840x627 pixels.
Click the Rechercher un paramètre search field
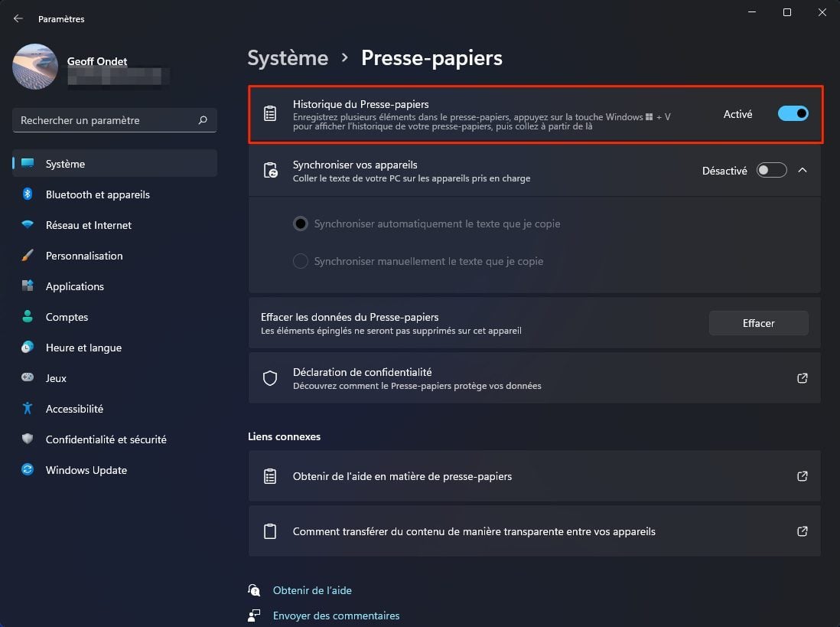(x=115, y=120)
